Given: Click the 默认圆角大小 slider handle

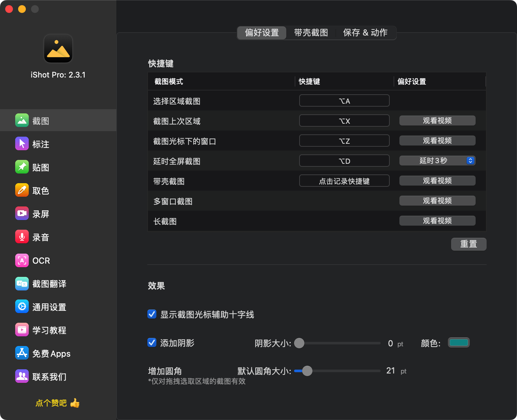Looking at the screenshot, I should [307, 371].
